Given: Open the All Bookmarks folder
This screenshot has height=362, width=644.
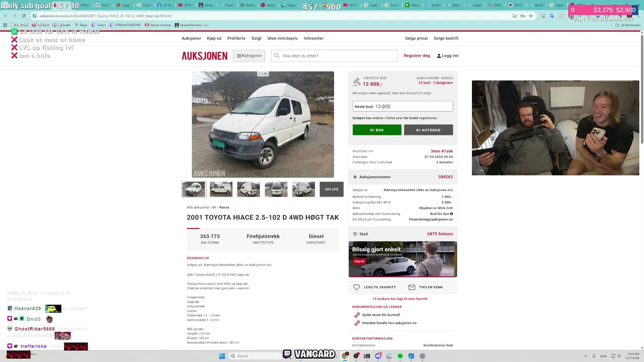Looking at the screenshot, I should coord(628,25).
